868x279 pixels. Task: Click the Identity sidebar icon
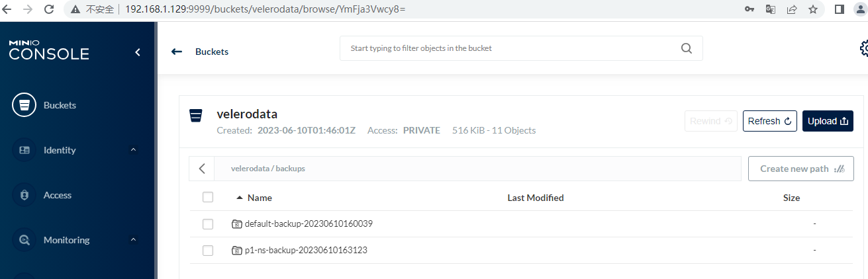24,150
